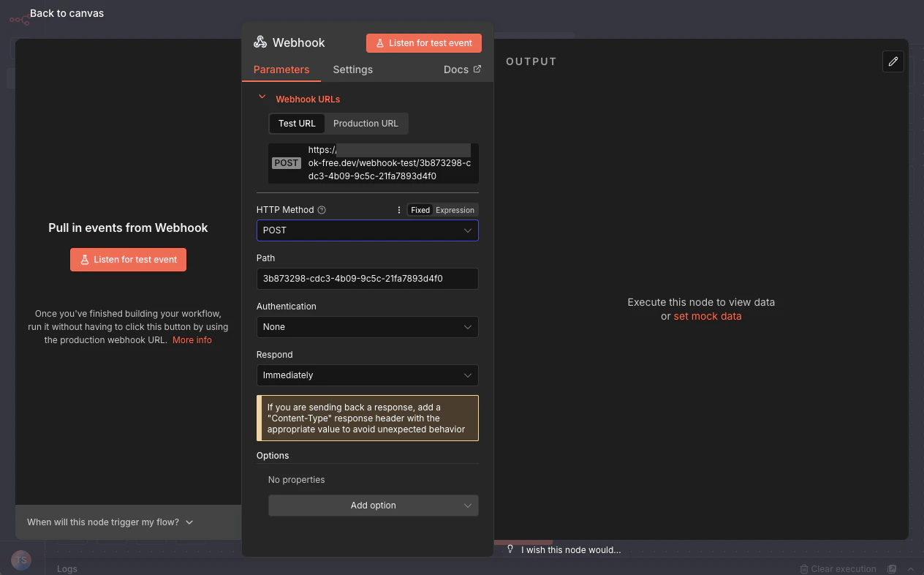Click Listen for test event under Pull in events

pos(128,260)
